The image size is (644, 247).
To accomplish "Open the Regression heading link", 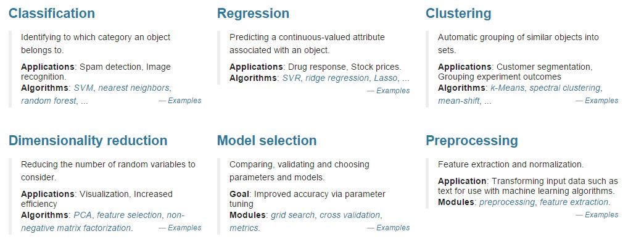I will (253, 14).
